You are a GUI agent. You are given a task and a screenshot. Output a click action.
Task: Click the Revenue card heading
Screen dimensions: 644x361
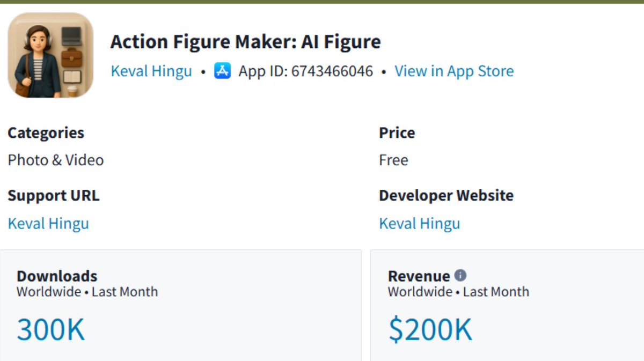point(419,276)
